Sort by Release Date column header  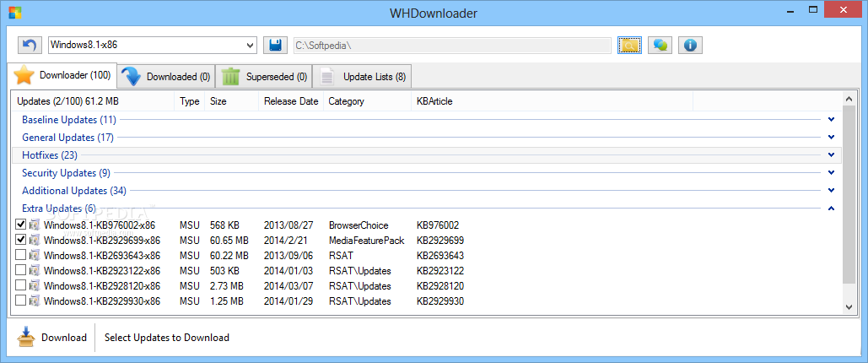tap(291, 101)
